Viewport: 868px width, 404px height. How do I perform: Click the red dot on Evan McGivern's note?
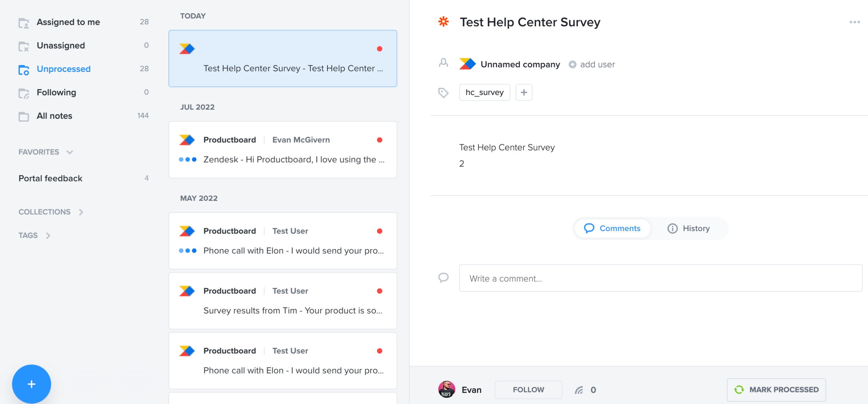pyautogui.click(x=379, y=140)
